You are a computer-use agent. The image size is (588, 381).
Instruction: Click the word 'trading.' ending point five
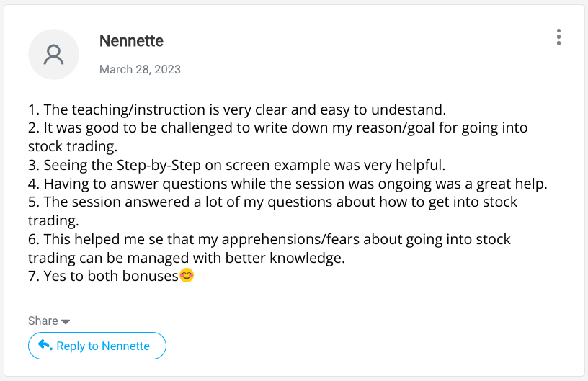[53, 220]
